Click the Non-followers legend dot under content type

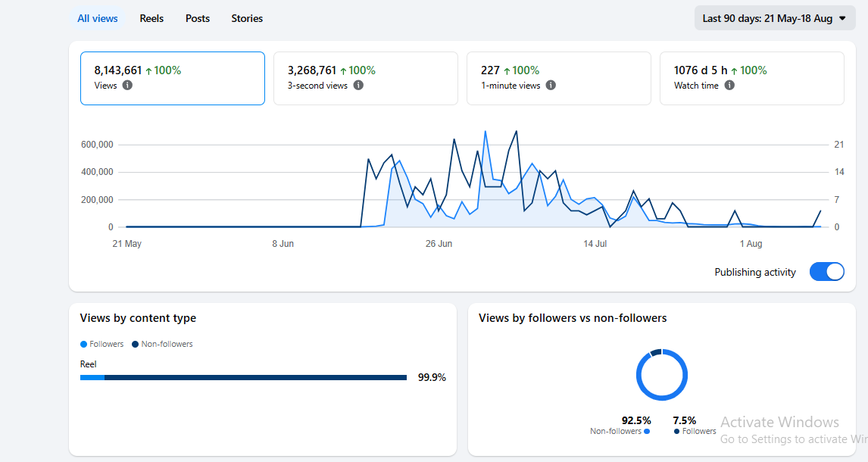pos(135,344)
